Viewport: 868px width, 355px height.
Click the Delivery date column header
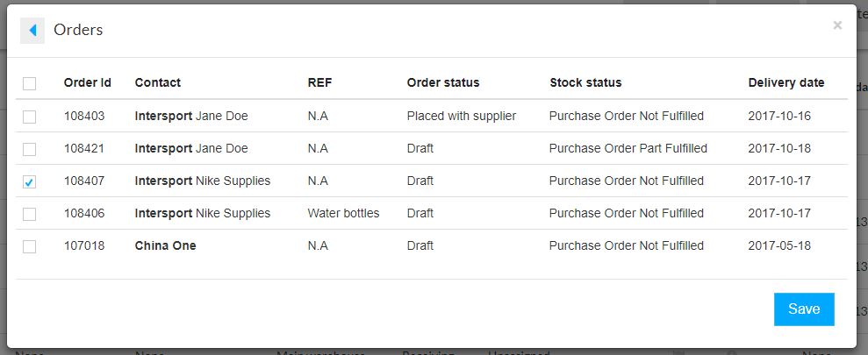(x=786, y=83)
